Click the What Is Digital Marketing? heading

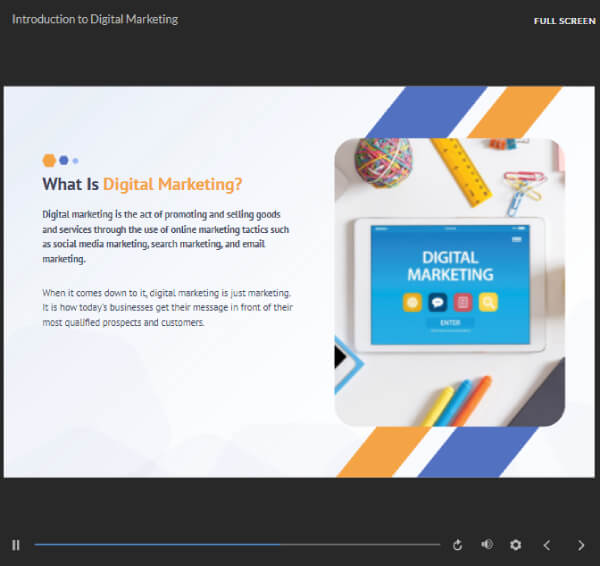click(142, 184)
